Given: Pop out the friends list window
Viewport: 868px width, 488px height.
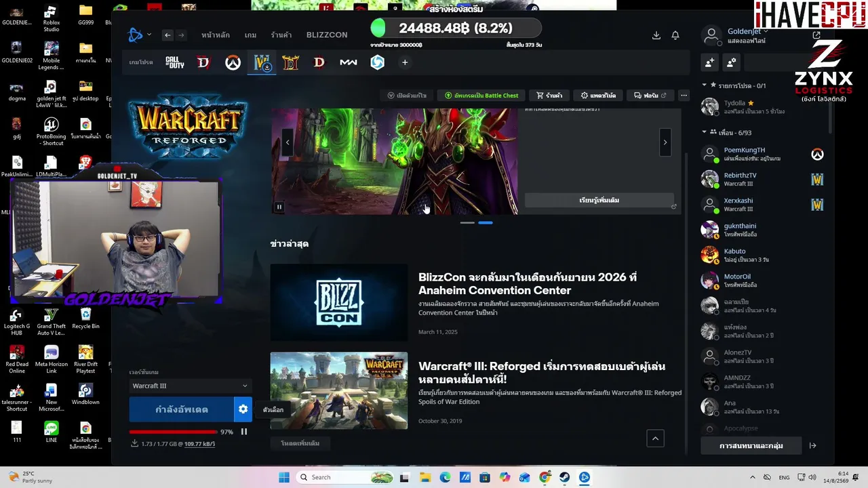Looking at the screenshot, I should [816, 35].
